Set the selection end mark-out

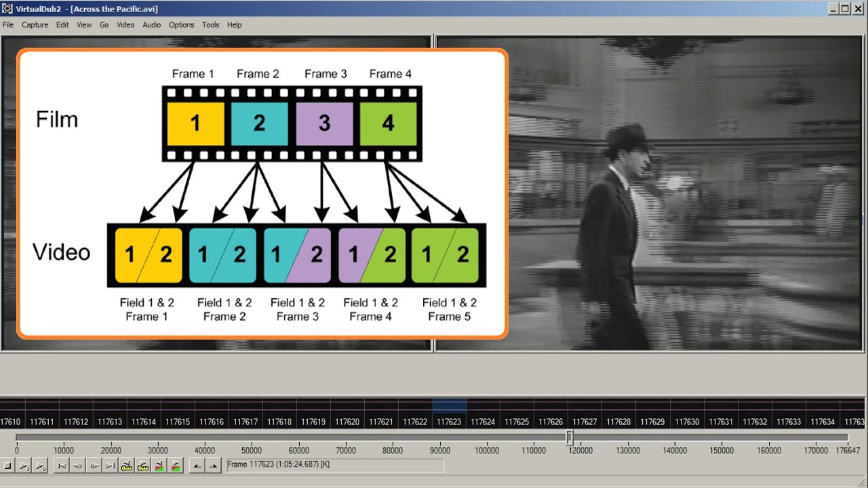(x=214, y=466)
